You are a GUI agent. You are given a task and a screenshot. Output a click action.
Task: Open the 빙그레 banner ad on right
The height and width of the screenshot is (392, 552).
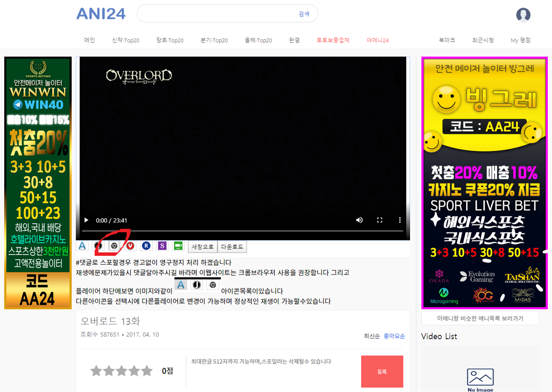(485, 183)
